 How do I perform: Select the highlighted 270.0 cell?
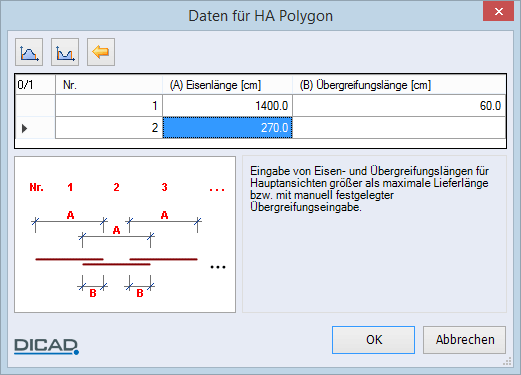click(227, 128)
